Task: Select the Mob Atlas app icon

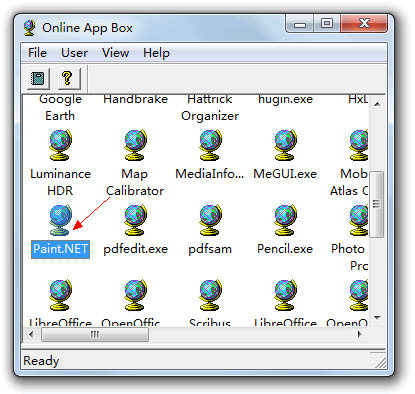Action: [x=359, y=145]
